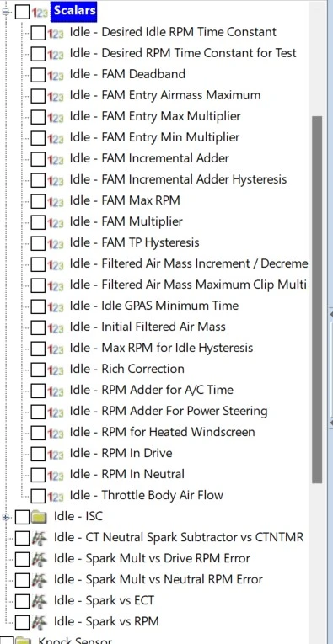Screen dimensions: 333x644
Task: Enable Idle - FAM Entry Max Multiplier checkbox
Action: (x=38, y=117)
